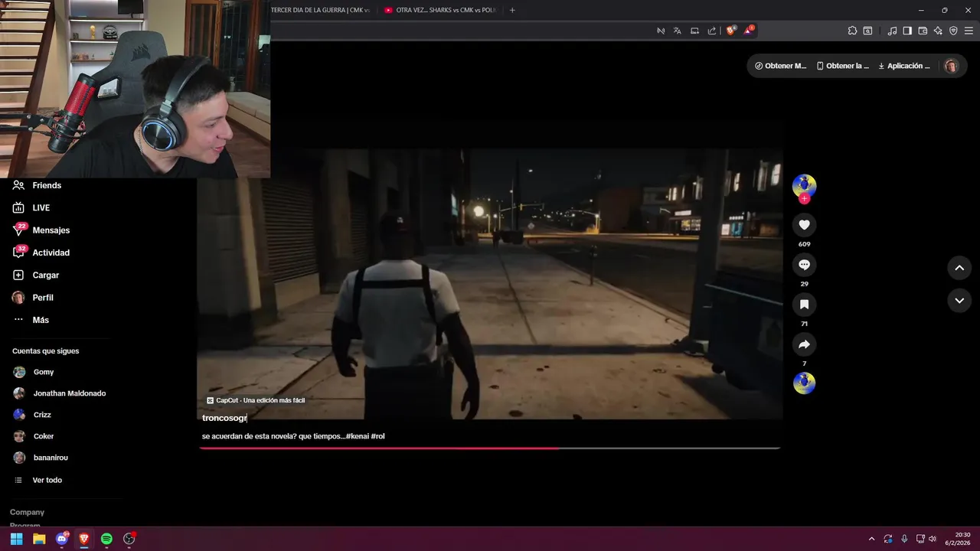This screenshot has width=980, height=551.
Task: Open followed account Coker
Action: click(x=34, y=436)
